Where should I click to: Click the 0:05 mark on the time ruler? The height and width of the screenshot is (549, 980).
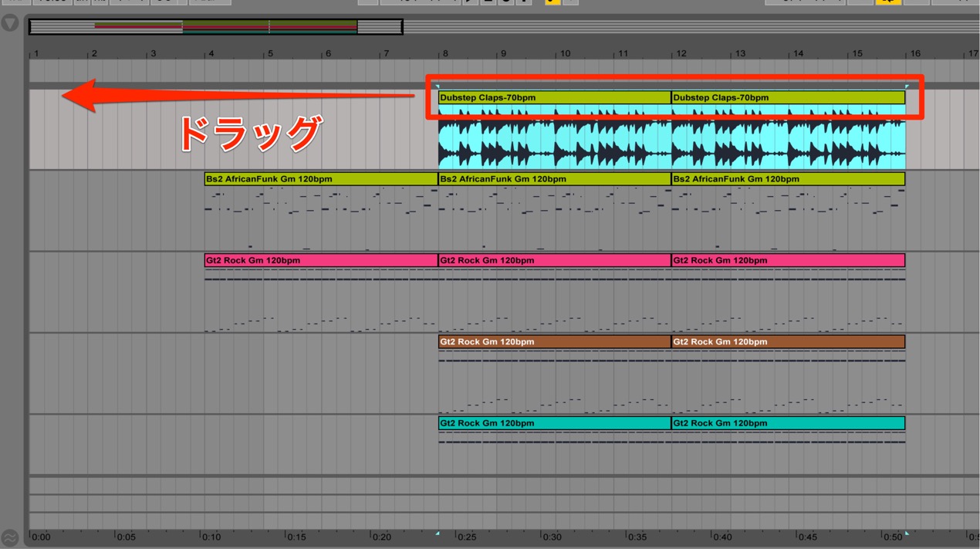point(126,537)
